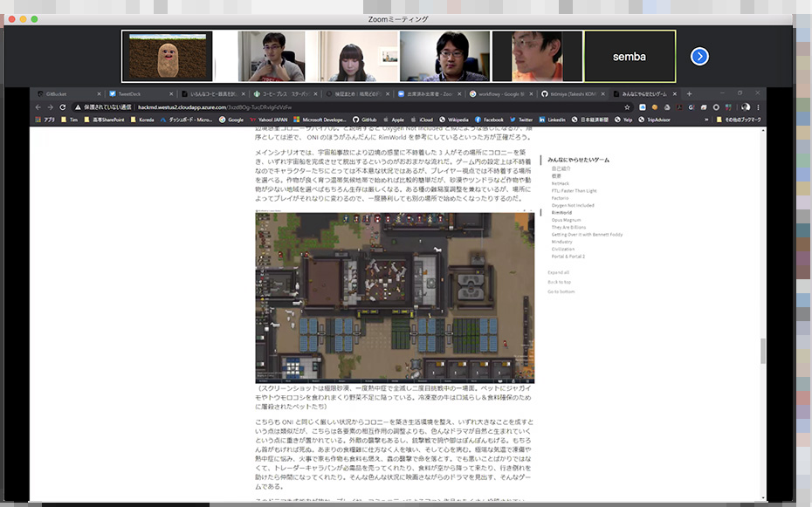812x507 pixels.
Task: Open the Facebook bookmark
Action: (489, 120)
